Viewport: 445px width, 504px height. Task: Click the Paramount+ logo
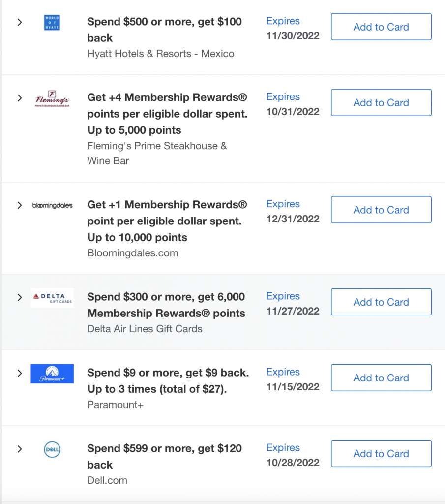52,374
